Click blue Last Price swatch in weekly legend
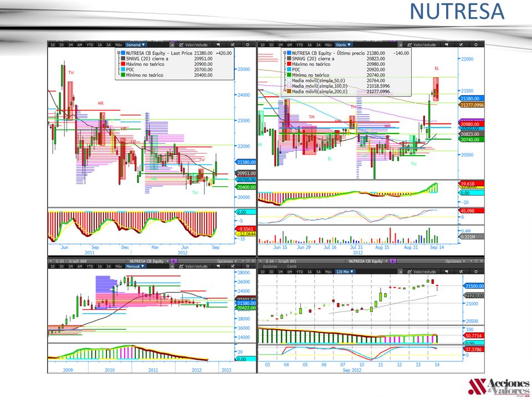This screenshot has width=532, height=399. pyautogui.click(x=123, y=53)
